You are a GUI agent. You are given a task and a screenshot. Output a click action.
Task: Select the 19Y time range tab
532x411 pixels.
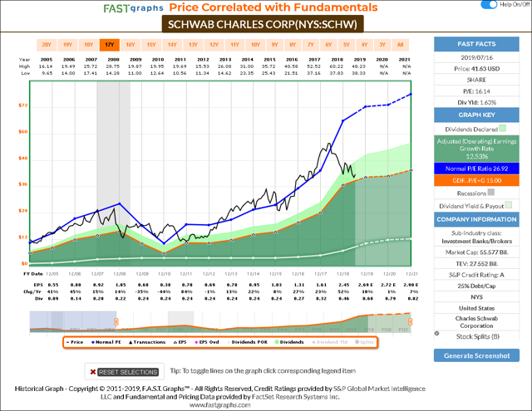67,45
